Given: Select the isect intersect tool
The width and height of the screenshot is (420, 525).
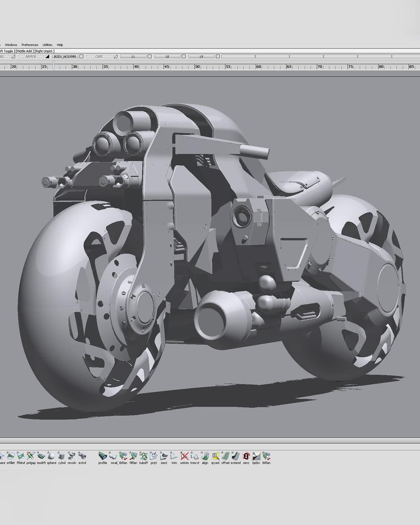Looking at the screenshot, I should [164, 456].
